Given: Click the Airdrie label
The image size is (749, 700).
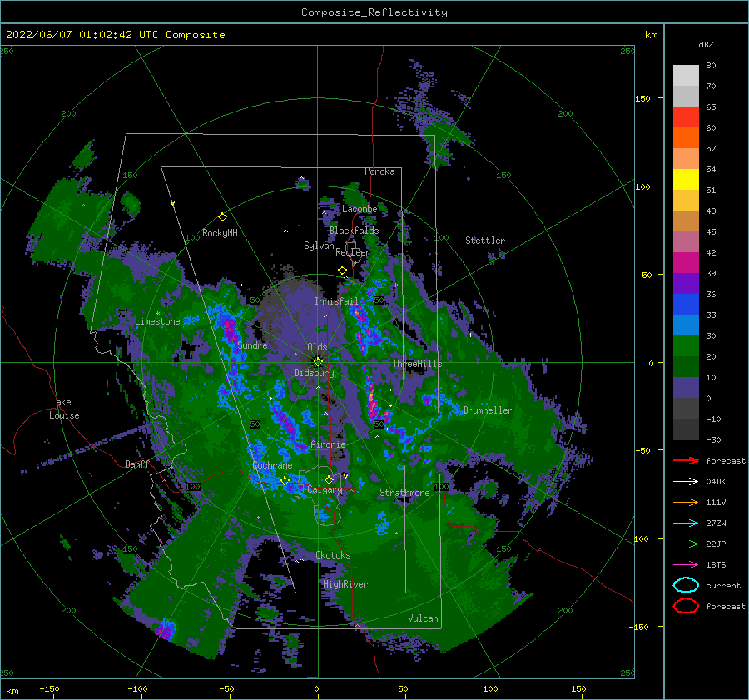Looking at the screenshot, I should point(328,444).
